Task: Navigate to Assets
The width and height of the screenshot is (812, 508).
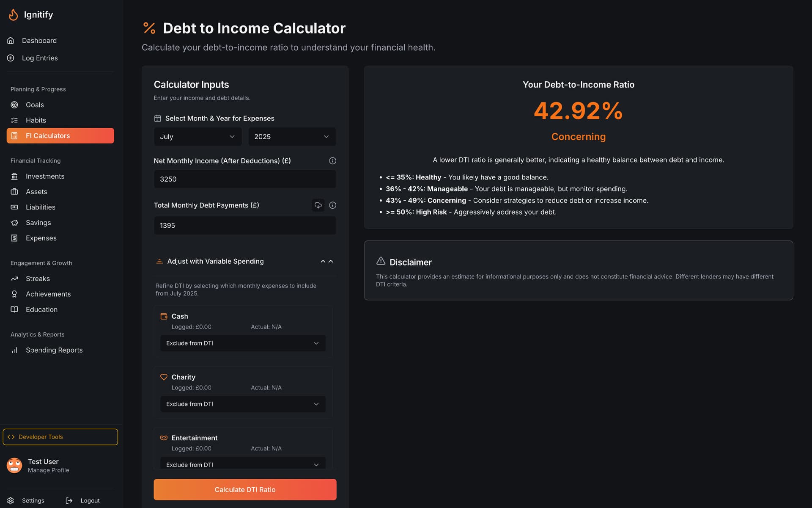Action: click(60, 192)
